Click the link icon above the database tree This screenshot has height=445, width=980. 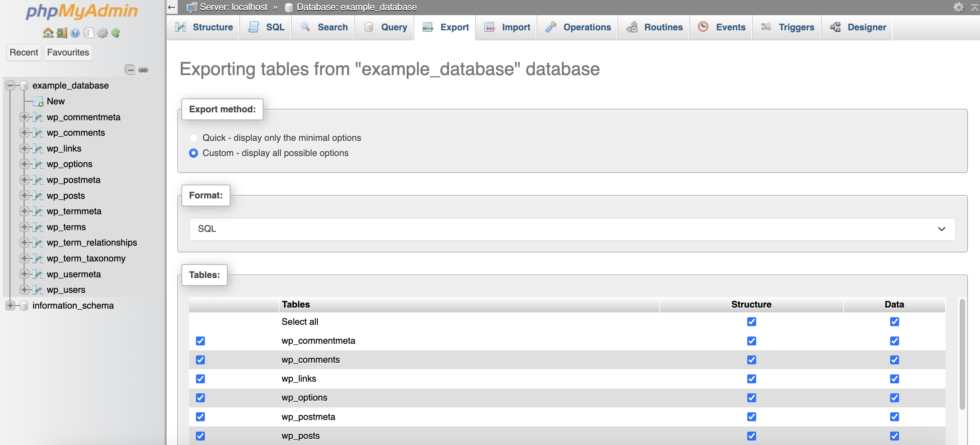(143, 70)
